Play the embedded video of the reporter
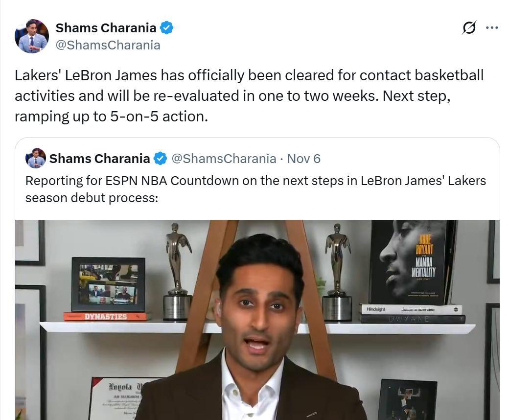The image size is (509, 420). (x=257, y=320)
